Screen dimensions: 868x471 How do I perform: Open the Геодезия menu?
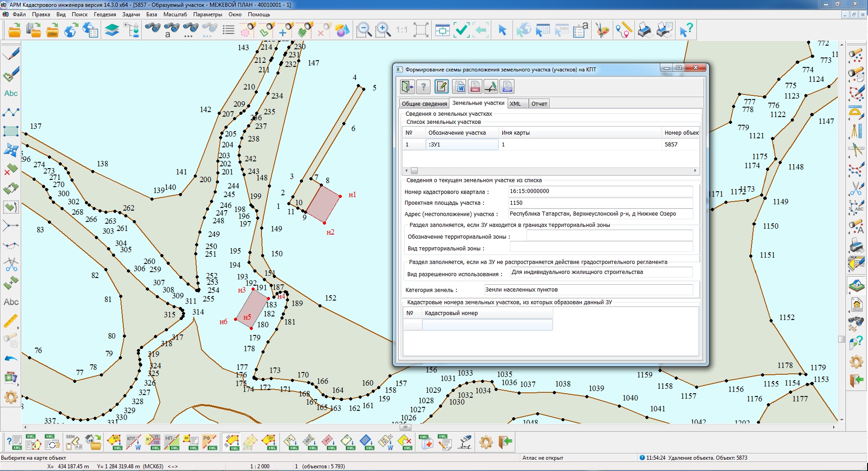[x=105, y=14]
